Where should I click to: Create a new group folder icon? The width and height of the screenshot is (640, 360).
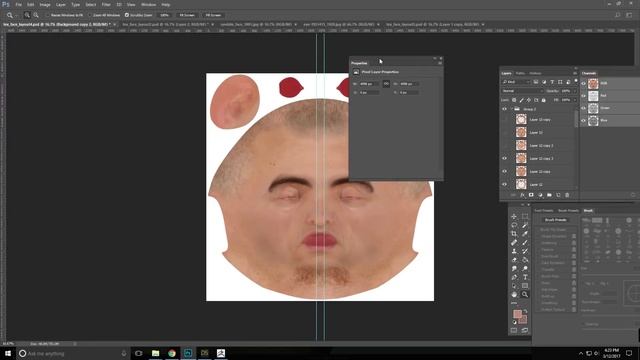[549, 195]
